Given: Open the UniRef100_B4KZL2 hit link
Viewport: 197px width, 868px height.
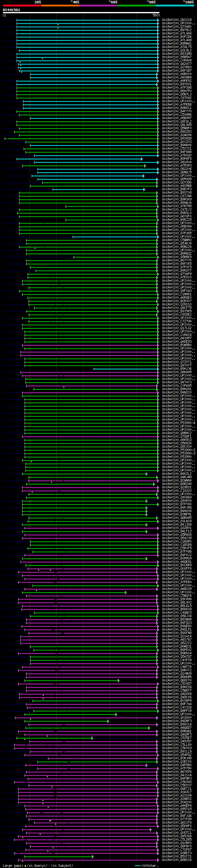Looking at the screenshot, I should coord(177,474).
